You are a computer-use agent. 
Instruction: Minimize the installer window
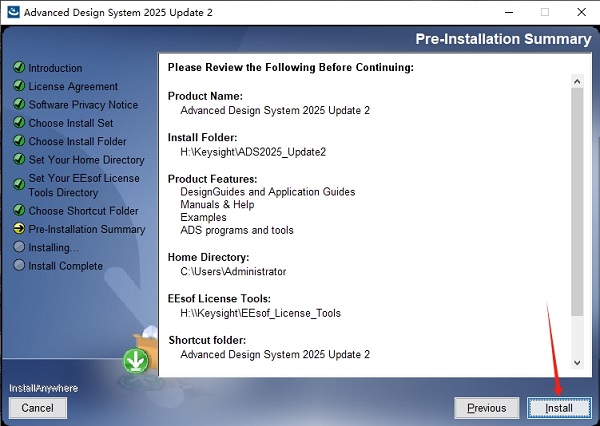(509, 12)
